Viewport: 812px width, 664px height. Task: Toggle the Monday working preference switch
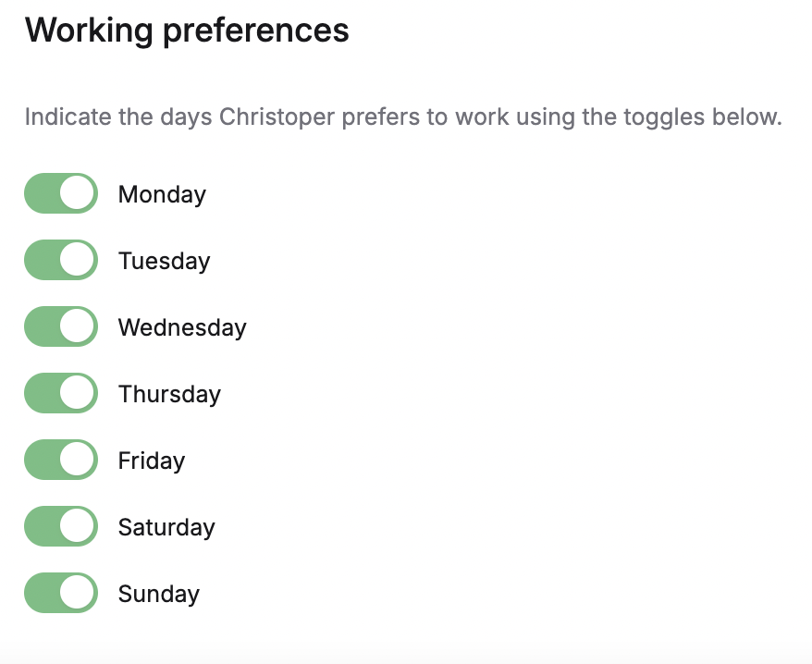pyautogui.click(x=60, y=193)
